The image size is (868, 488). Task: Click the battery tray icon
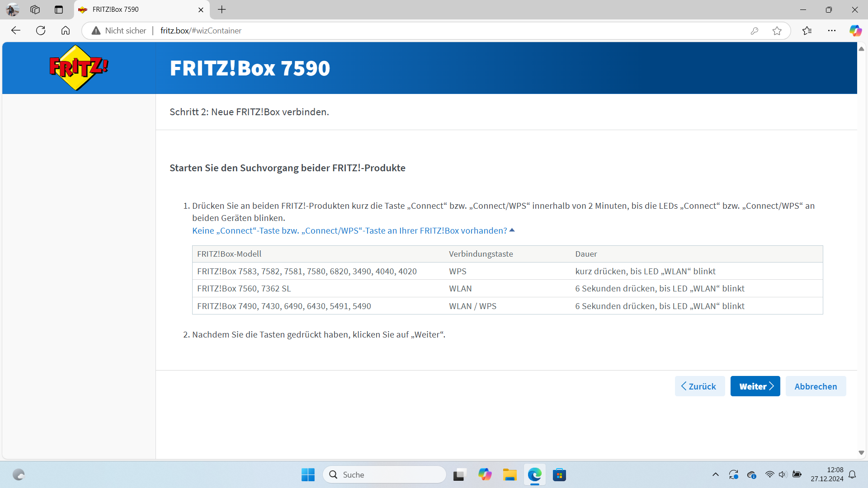pyautogui.click(x=797, y=474)
